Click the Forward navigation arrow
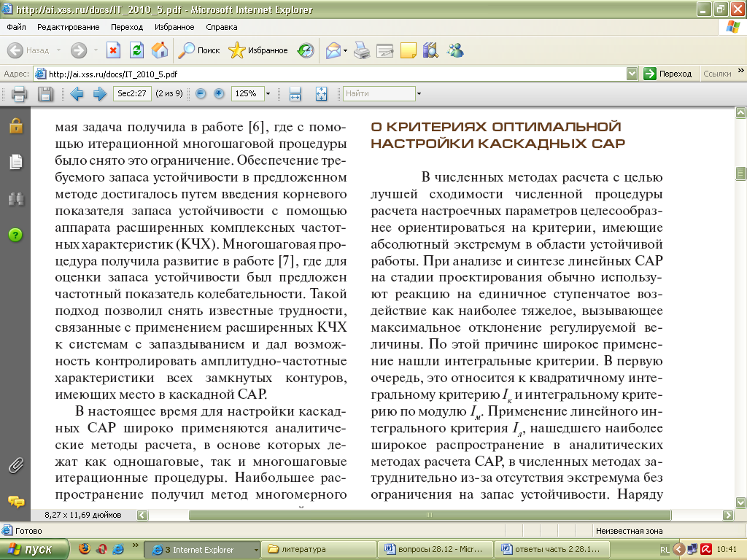This screenshot has width=747, height=560. 79,50
